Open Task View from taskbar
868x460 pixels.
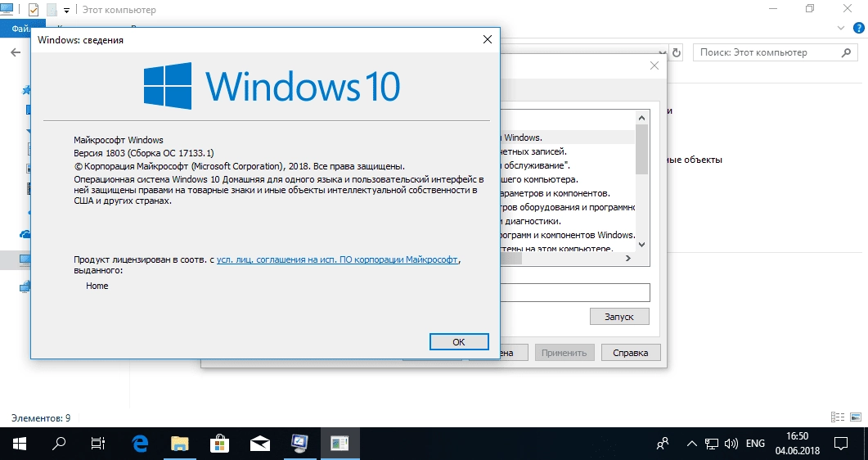click(98, 444)
